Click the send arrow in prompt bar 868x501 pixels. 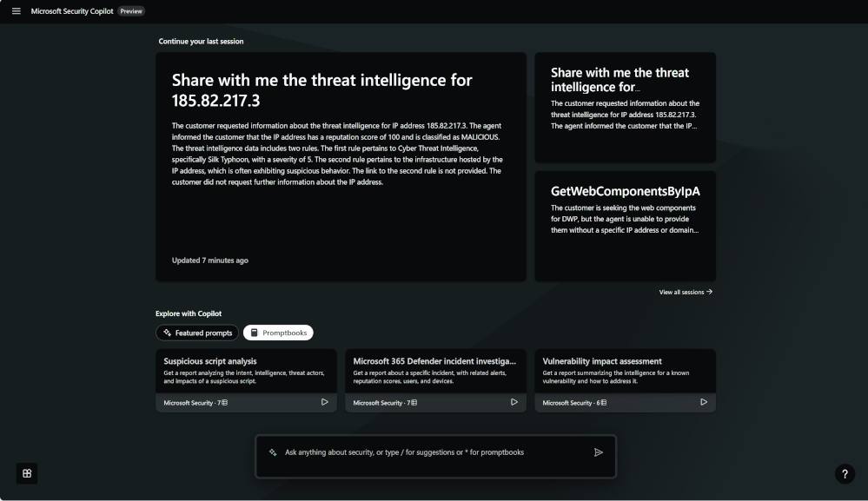click(x=599, y=452)
